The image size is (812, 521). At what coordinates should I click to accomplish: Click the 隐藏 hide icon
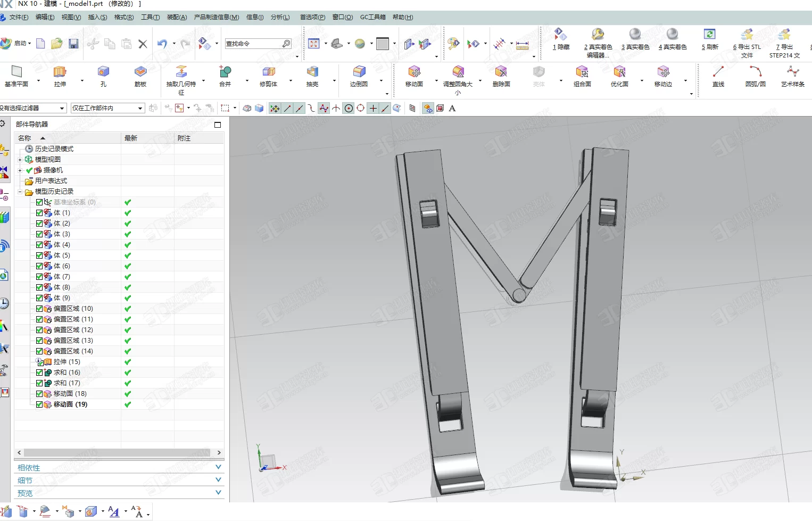coord(561,35)
